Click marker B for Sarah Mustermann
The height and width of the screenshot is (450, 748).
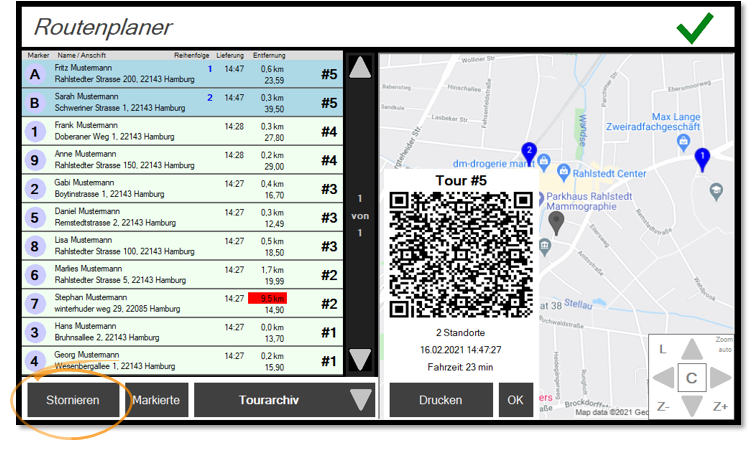coord(35,103)
